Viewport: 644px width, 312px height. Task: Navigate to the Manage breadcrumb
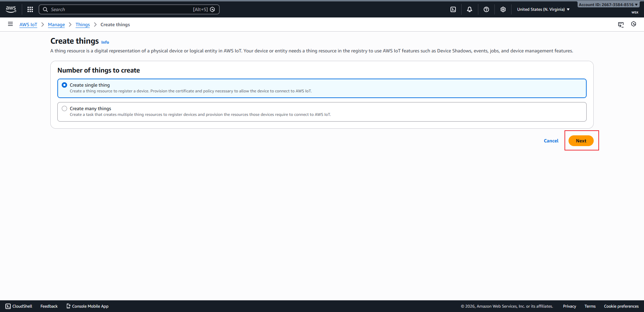point(56,25)
